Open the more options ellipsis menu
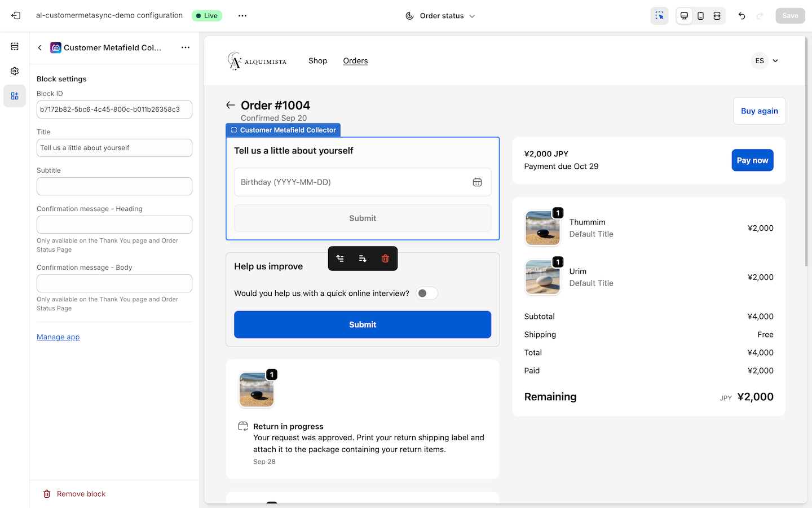The image size is (812, 508). click(242, 15)
